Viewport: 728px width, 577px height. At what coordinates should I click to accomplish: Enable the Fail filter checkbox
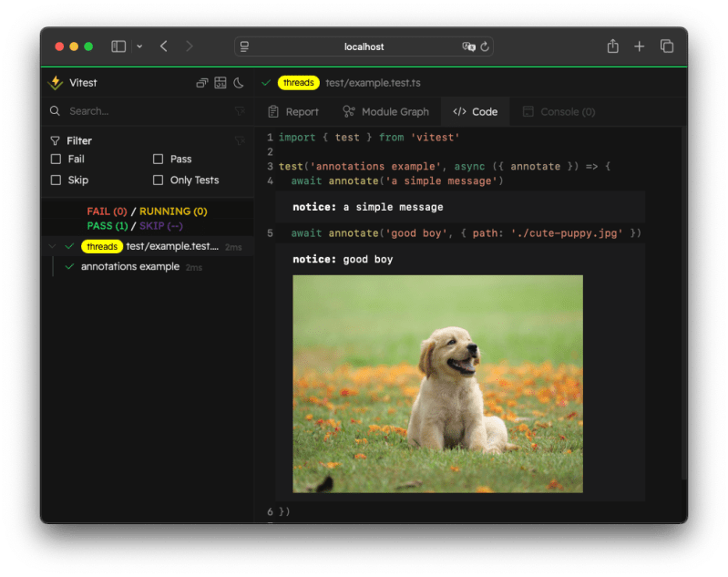[x=56, y=159]
